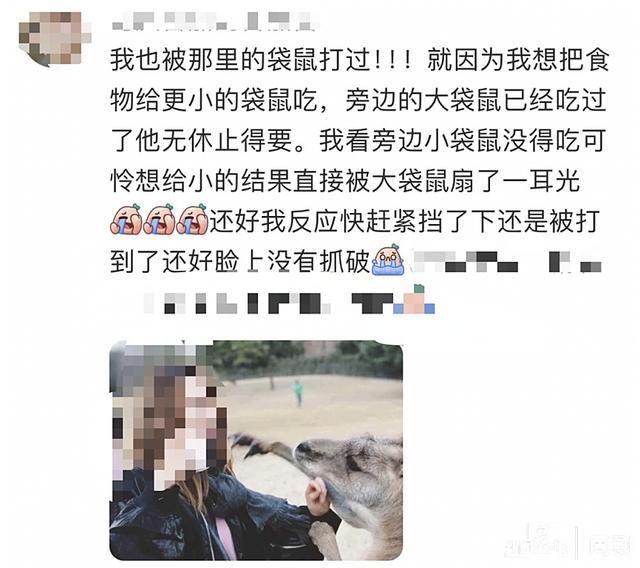Open the commenter's pixelated profile avatar
640x568 pixels.
(x=55, y=39)
